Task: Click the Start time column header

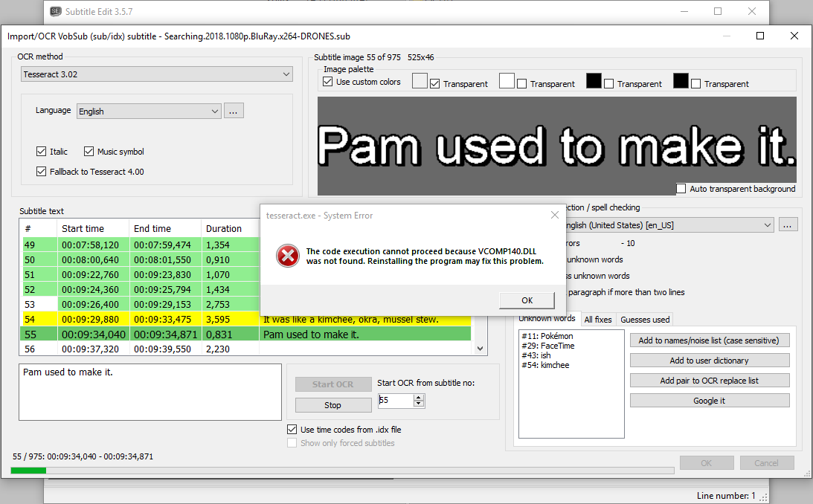Action: point(93,228)
